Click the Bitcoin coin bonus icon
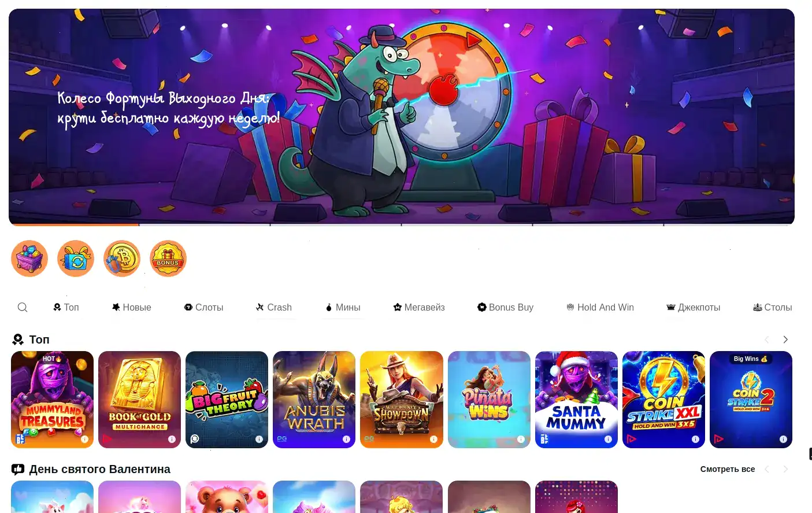The image size is (812, 513). click(x=122, y=259)
